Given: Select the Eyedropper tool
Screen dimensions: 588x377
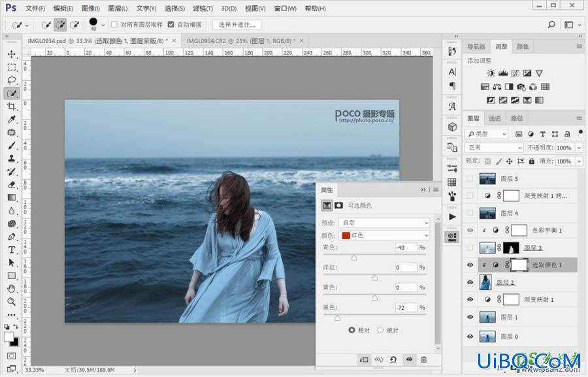Looking at the screenshot, I should coord(12,120).
